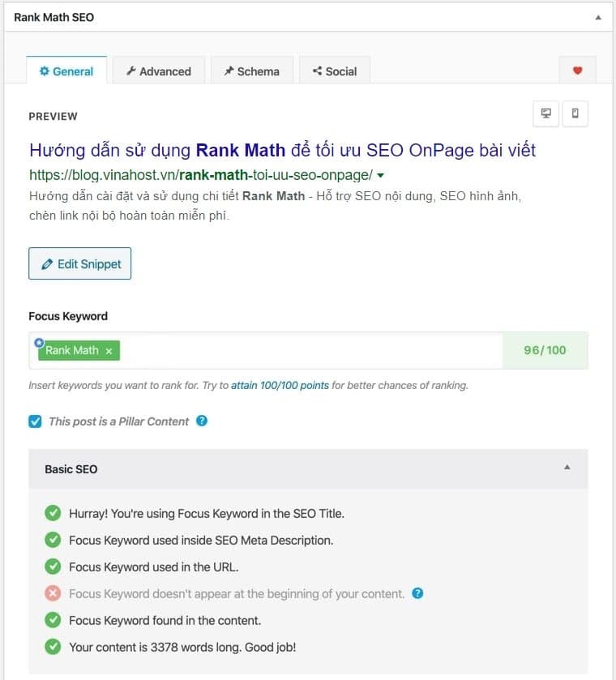Click help icon next to Pillar Content
The width and height of the screenshot is (616, 680).
click(202, 421)
